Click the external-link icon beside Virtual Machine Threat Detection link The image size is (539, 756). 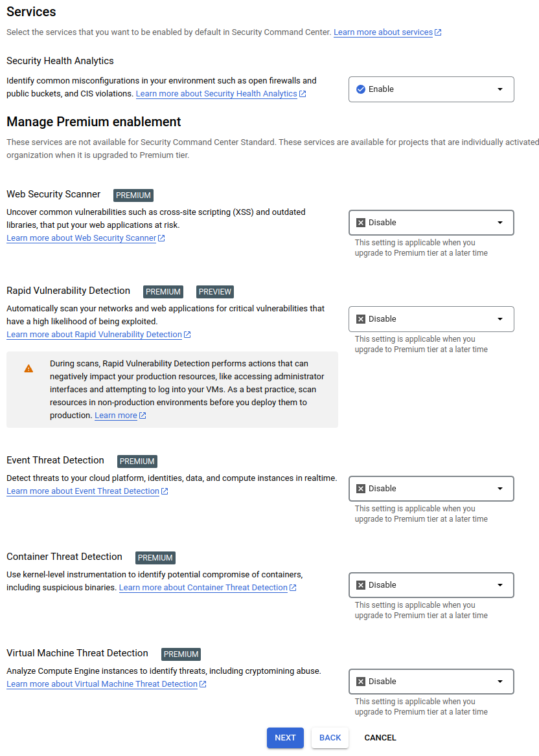(203, 684)
